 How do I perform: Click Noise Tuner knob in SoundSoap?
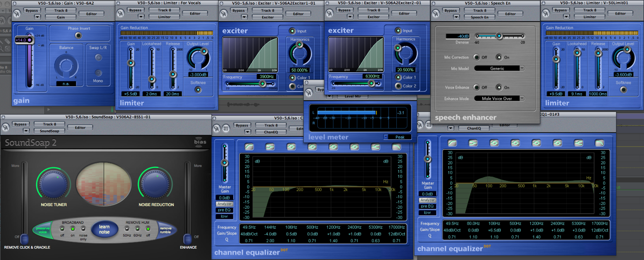53,185
